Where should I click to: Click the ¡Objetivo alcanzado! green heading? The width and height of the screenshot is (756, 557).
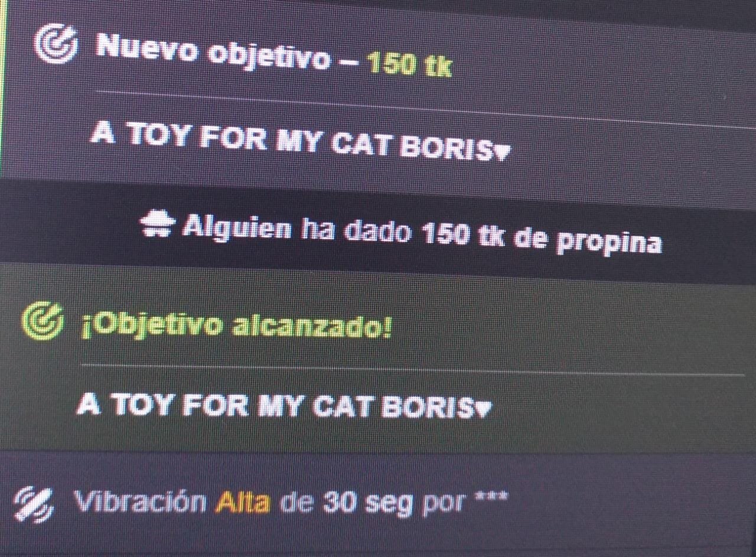(x=236, y=327)
